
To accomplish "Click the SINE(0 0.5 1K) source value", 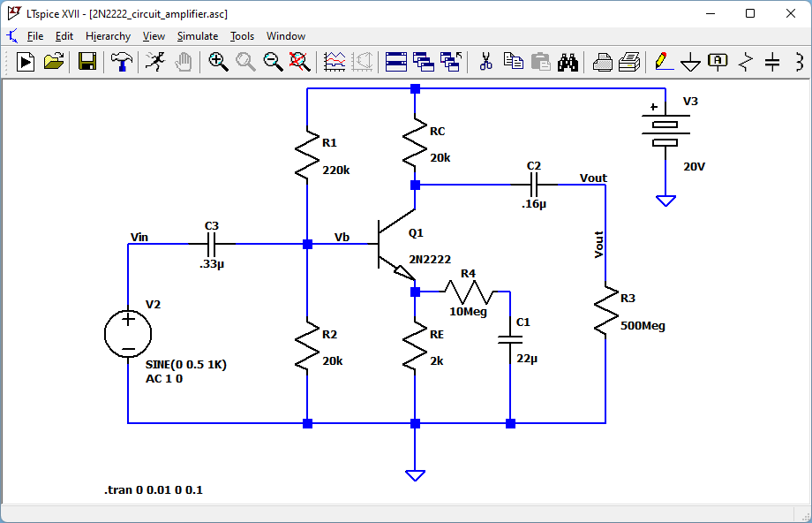I will (x=186, y=364).
